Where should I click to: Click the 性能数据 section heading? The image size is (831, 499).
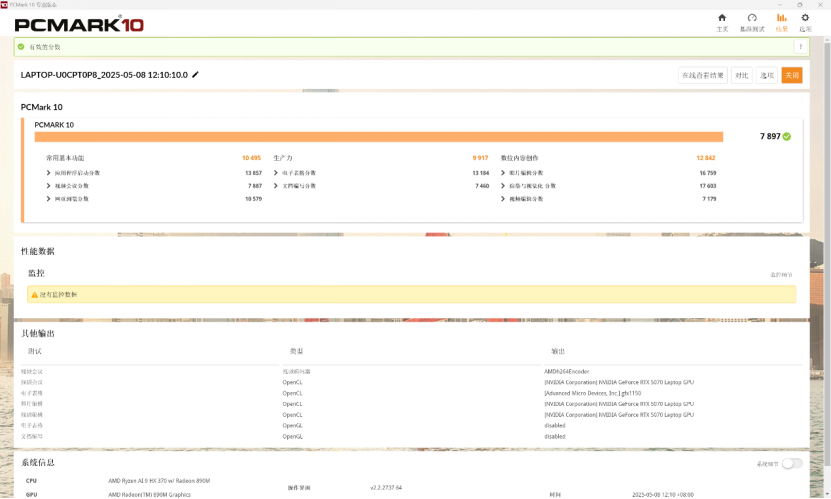pos(38,251)
